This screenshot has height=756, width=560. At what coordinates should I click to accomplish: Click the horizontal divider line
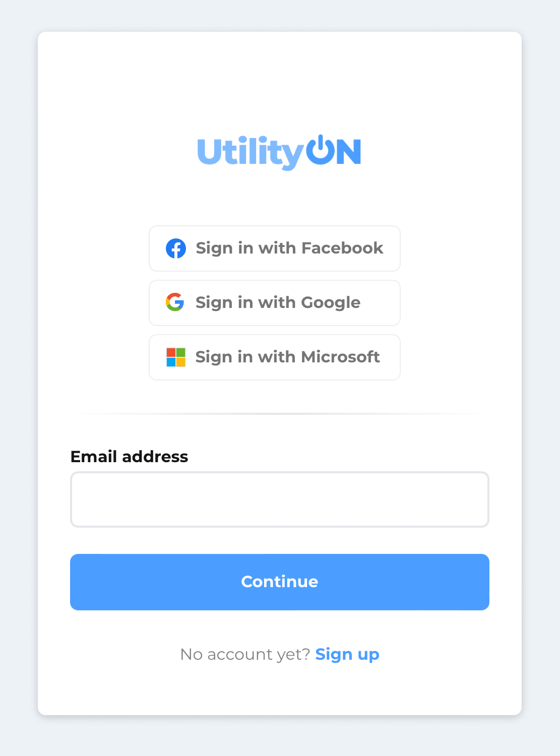tap(280, 414)
